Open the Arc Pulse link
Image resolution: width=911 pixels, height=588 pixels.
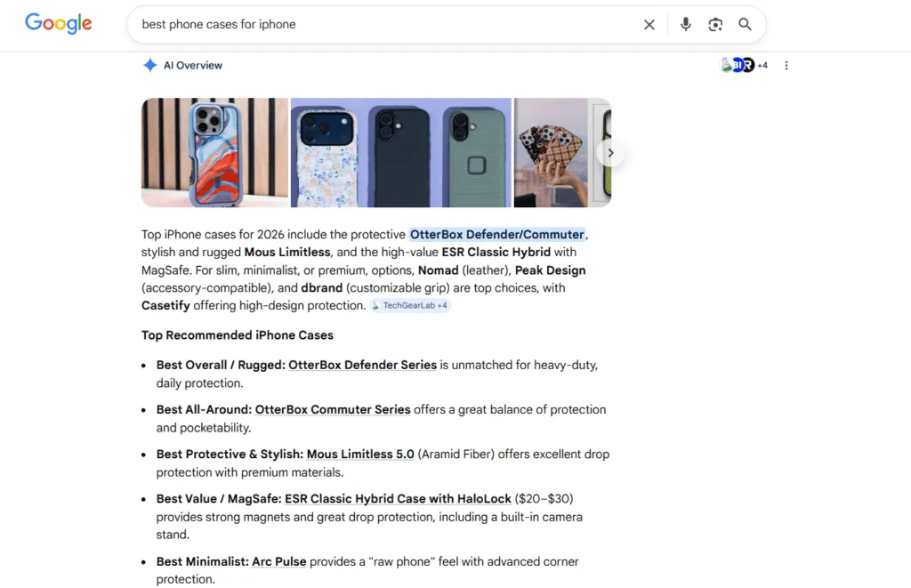[x=278, y=561]
